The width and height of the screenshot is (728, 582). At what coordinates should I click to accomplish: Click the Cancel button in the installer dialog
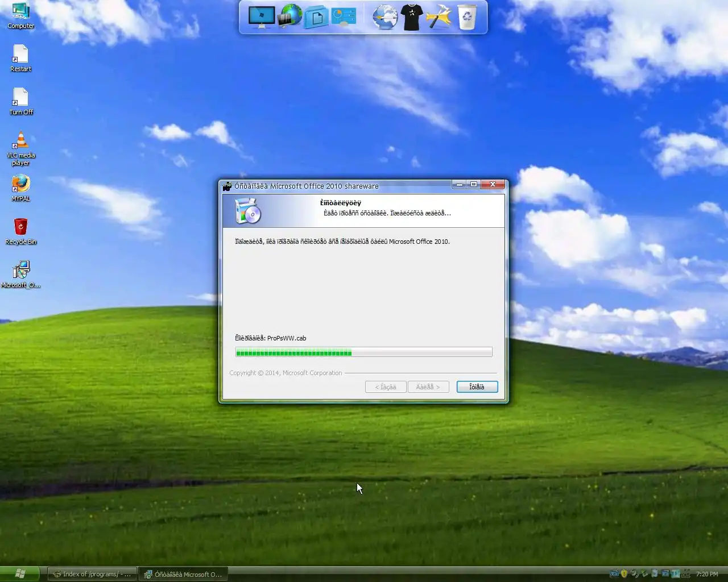tap(477, 386)
